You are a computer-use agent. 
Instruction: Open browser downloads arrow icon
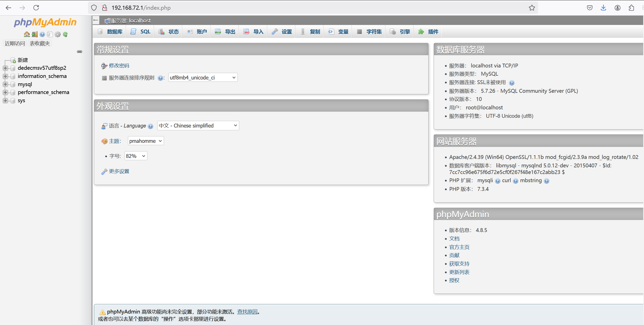[x=603, y=8]
